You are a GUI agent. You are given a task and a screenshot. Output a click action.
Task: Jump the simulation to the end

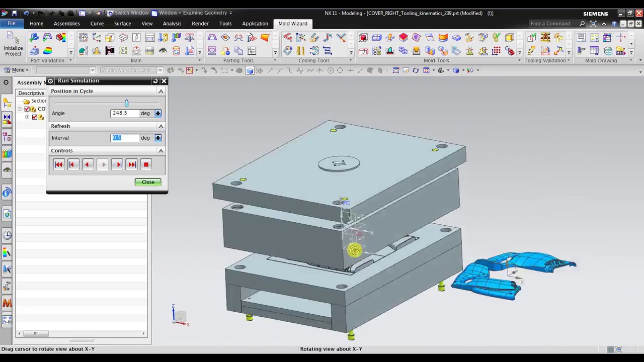coord(131,164)
